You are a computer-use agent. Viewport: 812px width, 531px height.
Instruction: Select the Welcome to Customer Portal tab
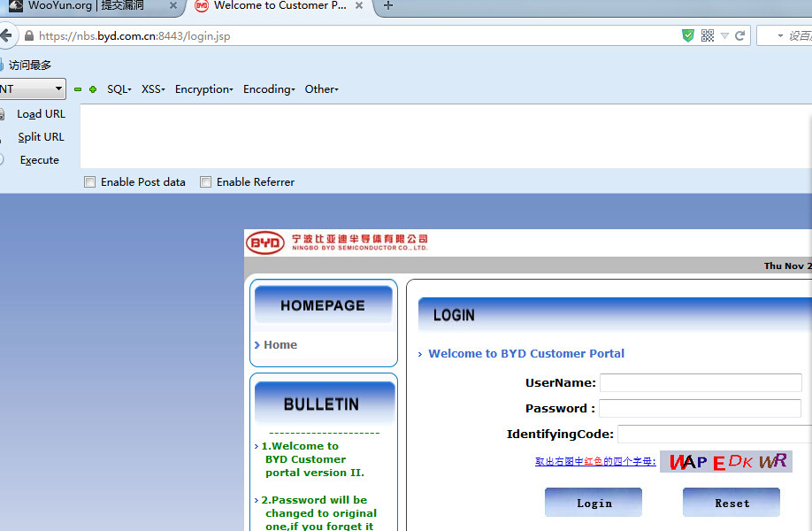[x=280, y=5]
